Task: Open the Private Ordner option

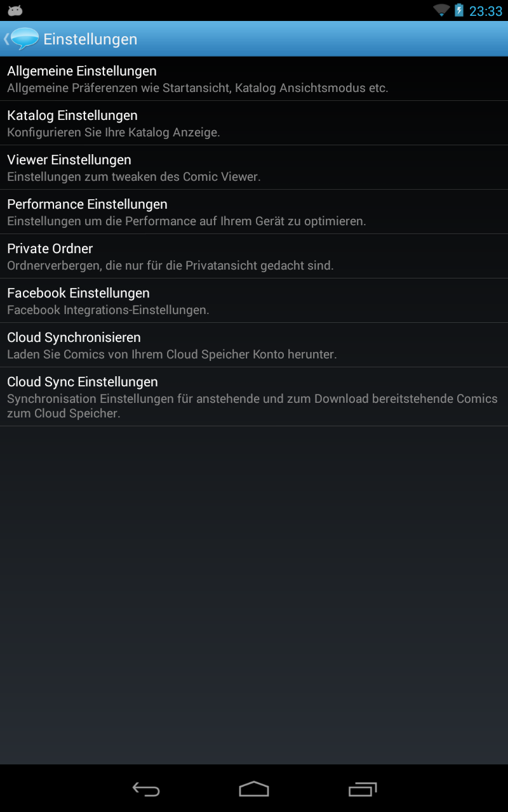Action: coord(254,256)
